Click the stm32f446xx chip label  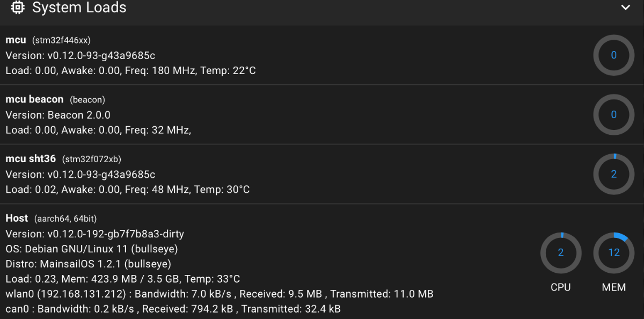(62, 40)
